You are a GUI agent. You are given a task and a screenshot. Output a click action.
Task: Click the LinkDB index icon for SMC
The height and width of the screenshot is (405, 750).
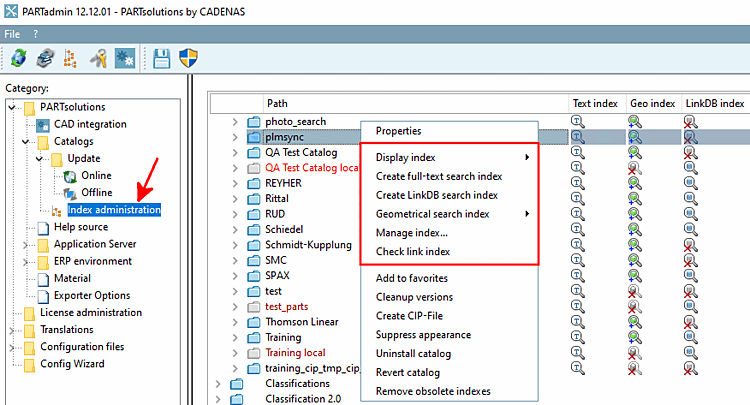[x=690, y=260]
